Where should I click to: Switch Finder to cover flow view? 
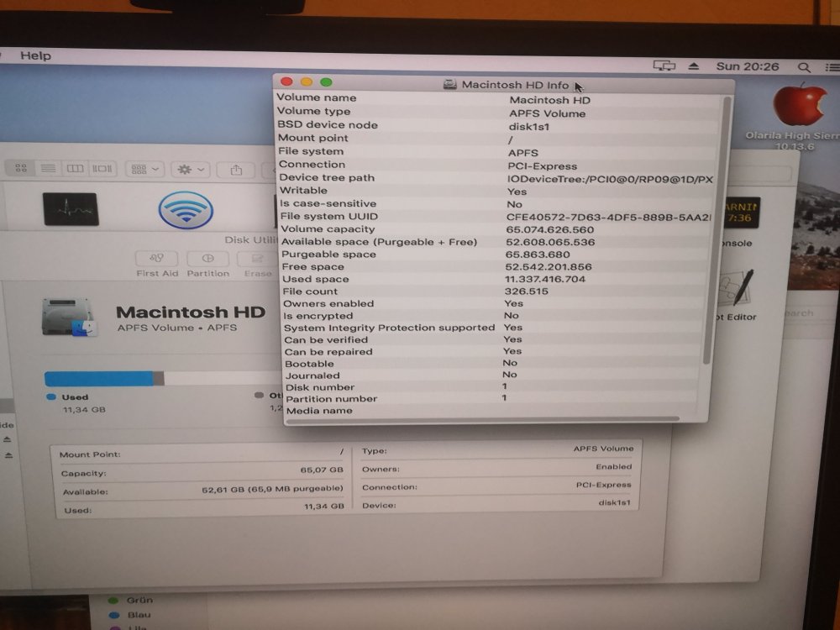102,169
